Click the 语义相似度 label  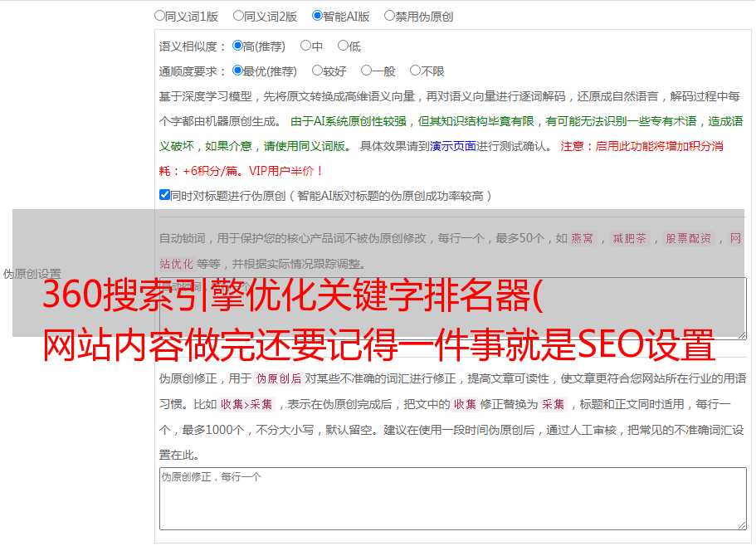[192, 46]
